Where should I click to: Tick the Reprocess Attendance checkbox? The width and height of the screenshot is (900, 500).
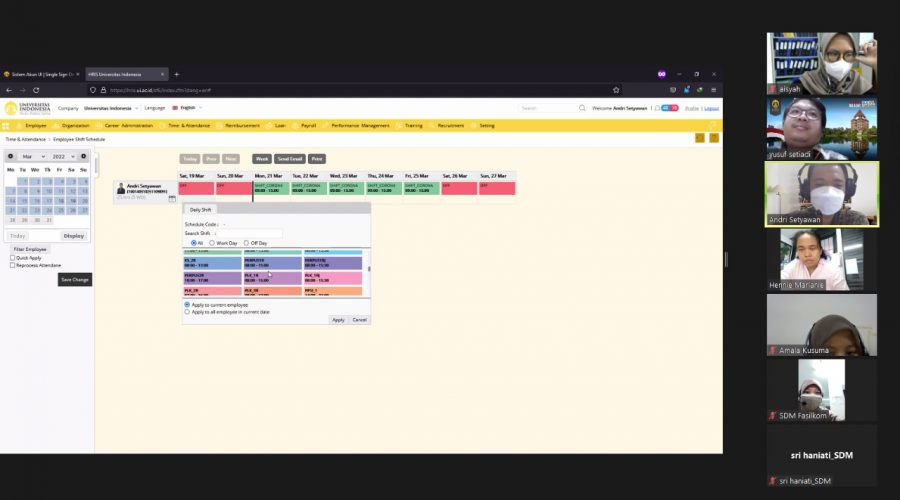pos(13,265)
